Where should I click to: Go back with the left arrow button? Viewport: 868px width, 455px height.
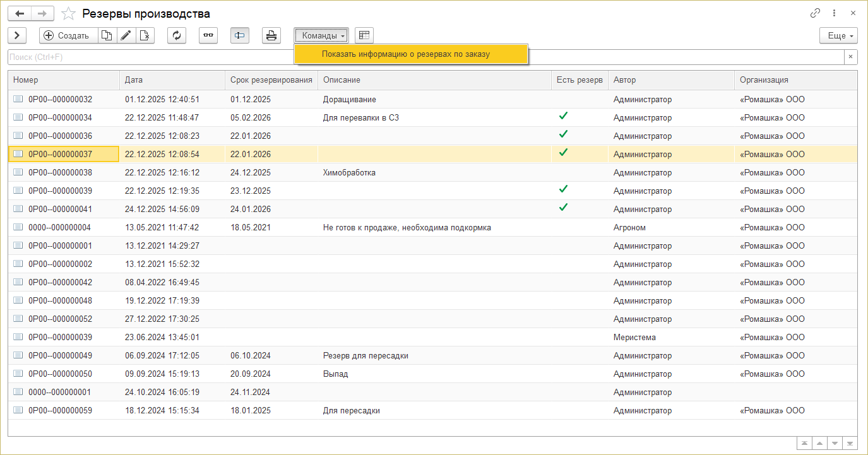pyautogui.click(x=20, y=13)
